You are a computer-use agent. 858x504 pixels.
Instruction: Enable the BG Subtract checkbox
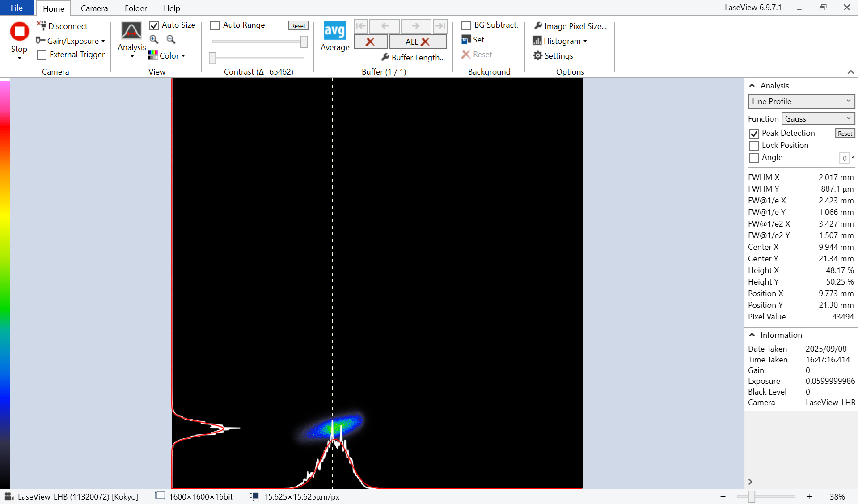tap(466, 25)
